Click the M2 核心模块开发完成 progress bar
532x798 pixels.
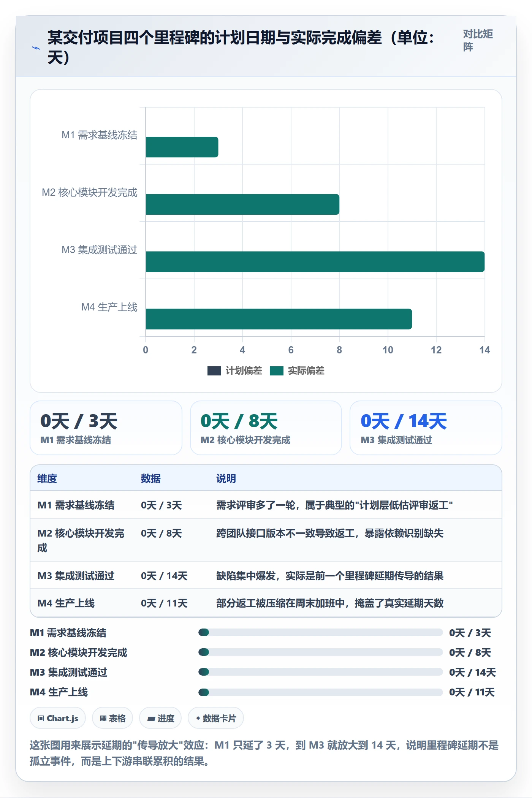pyautogui.click(x=321, y=652)
